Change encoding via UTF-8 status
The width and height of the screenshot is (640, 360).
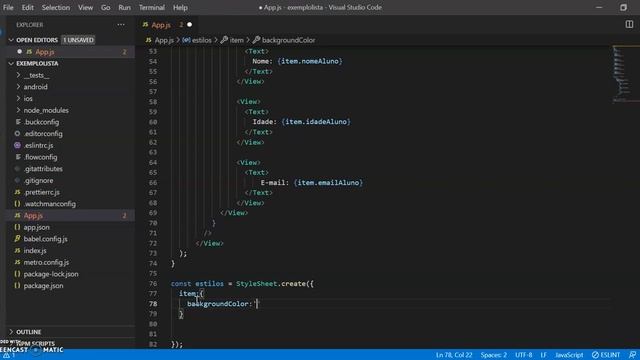[x=523, y=355]
